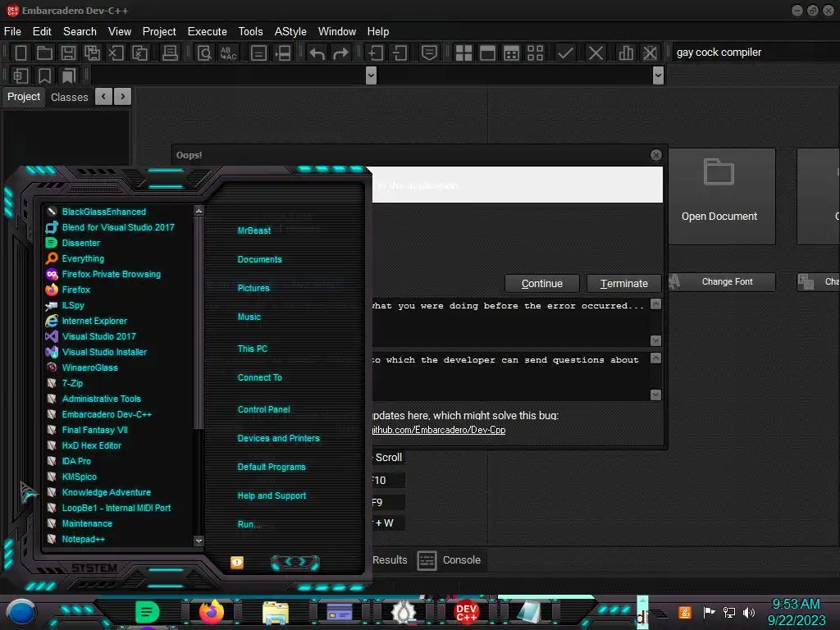Click scroll-down arrow of email text box
Viewport: 840px width, 630px height.
point(655,395)
